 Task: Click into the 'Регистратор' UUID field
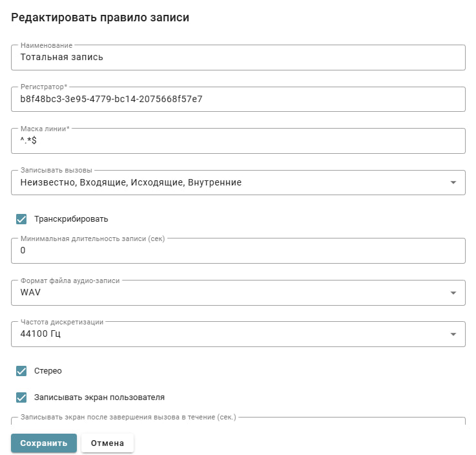click(238, 100)
